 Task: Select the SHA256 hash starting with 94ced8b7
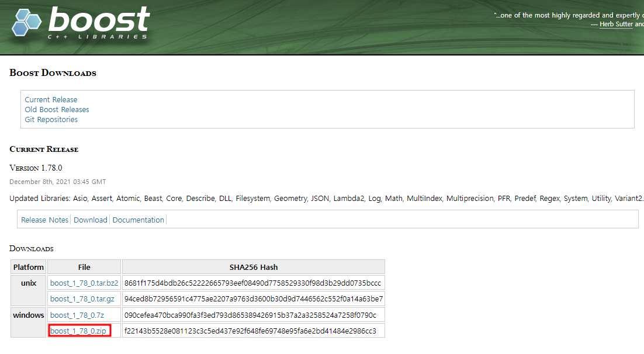tap(254, 299)
